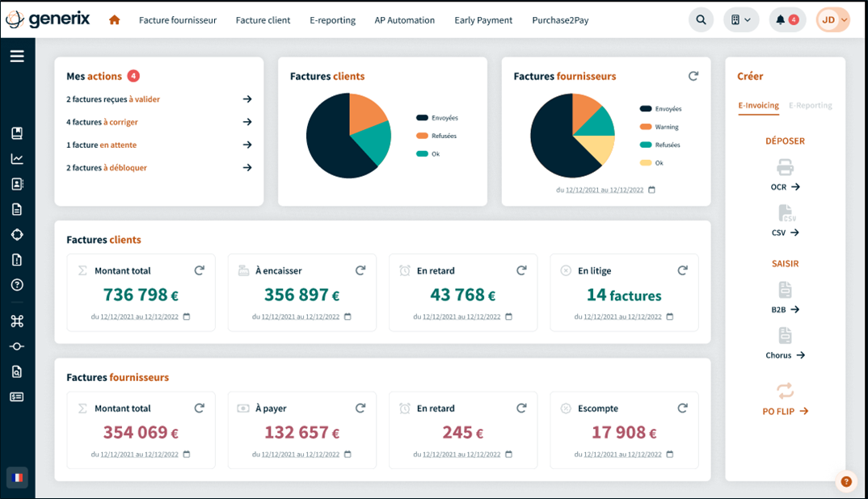Viewport: 868px width, 499px height.
Task: Click the orange Refusées legend swatch in Factures clients
Action: point(422,136)
